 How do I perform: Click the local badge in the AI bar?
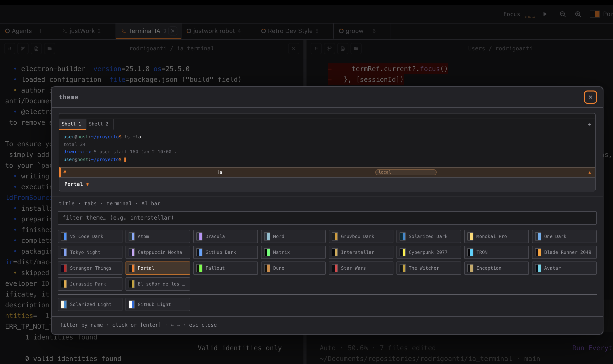(406, 172)
